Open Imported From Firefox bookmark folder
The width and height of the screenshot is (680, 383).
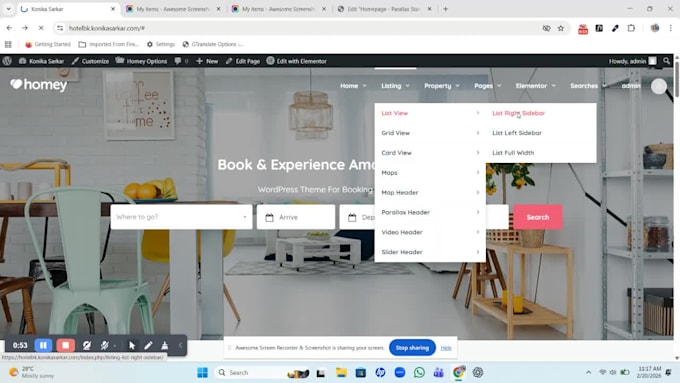pos(108,44)
